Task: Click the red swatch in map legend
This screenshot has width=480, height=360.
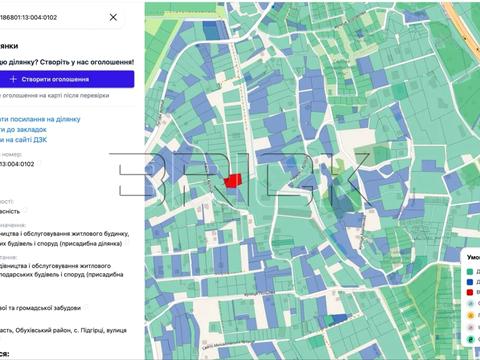Action: coord(470,292)
